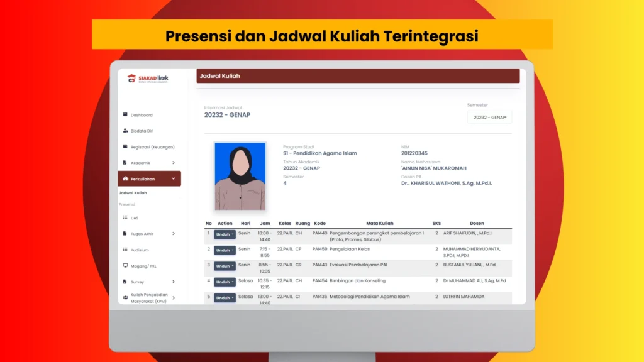Click the Kuliah Pengabdian Masyarakat people icon
This screenshot has height=362, width=644.
(x=126, y=297)
